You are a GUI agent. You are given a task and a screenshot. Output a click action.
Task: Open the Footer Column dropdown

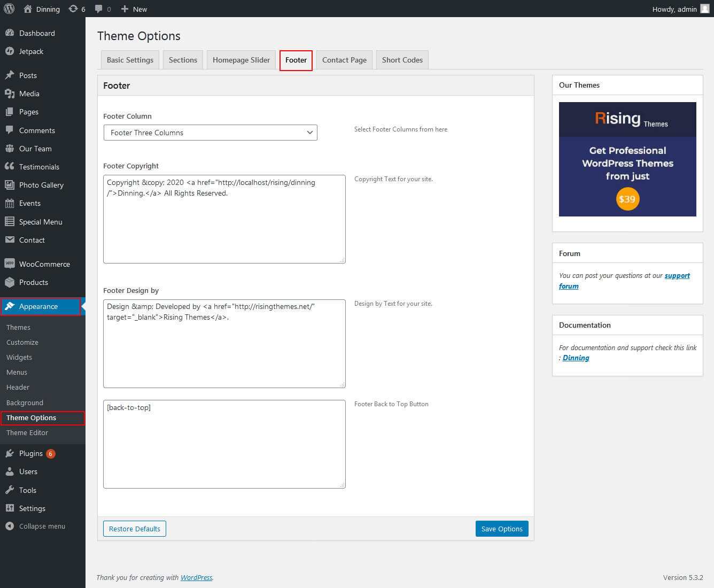[210, 133]
